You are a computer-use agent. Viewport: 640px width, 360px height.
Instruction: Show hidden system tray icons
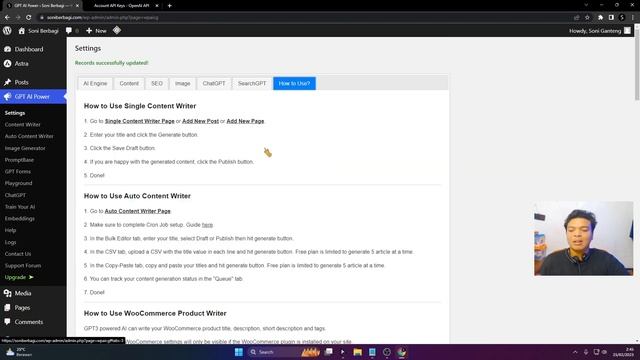pos(575,352)
